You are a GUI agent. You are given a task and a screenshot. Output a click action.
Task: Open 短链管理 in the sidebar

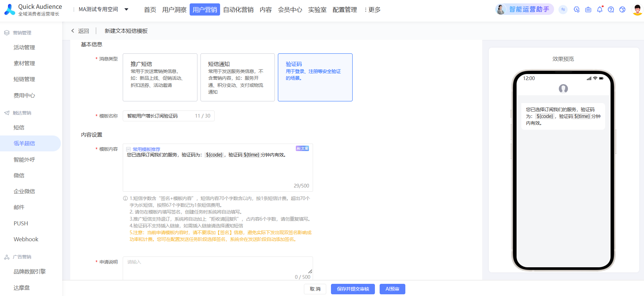24,79
